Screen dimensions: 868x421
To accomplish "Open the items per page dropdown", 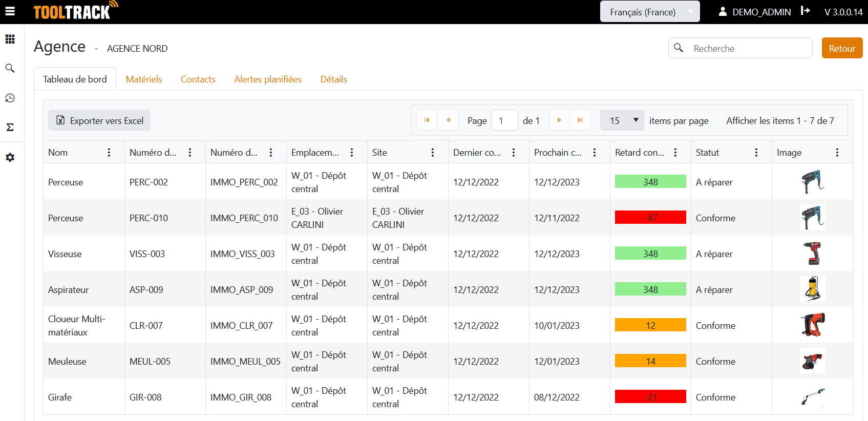I will (622, 120).
